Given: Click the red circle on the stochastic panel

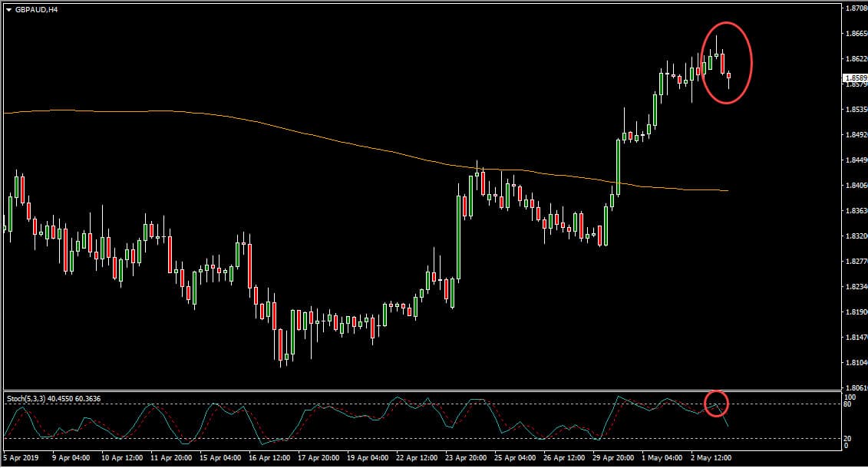Looking at the screenshot, I should (x=715, y=404).
